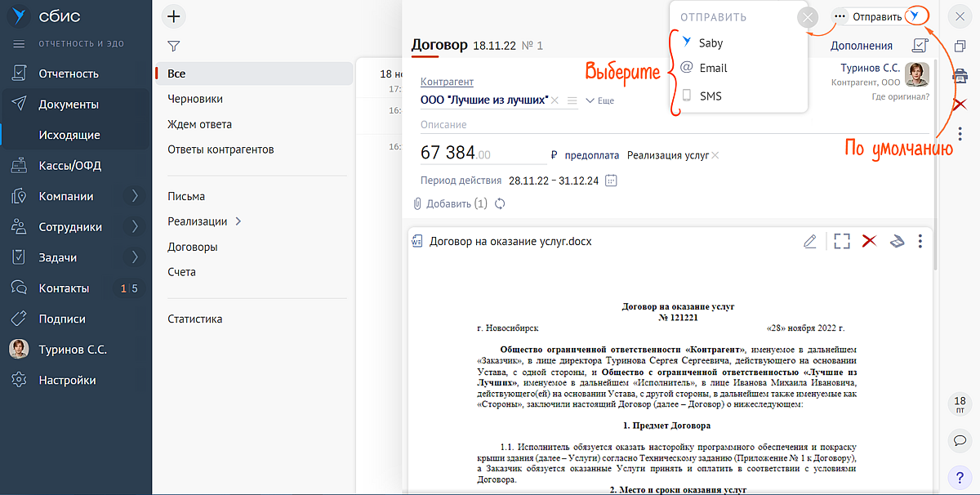Viewport: 980px width, 495px height.
Task: Click the help question mark icon
Action: (x=960, y=477)
